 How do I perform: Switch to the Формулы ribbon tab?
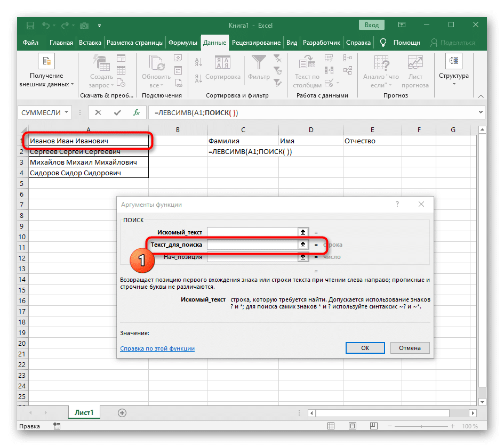183,43
